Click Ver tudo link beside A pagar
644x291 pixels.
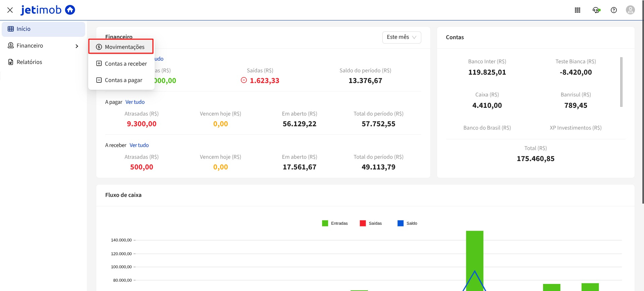pos(135,102)
